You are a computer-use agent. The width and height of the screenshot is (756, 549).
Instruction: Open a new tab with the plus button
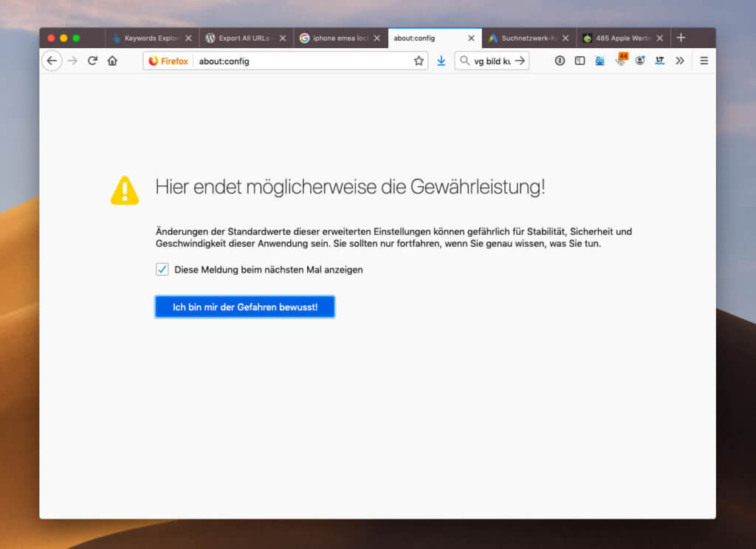click(679, 38)
